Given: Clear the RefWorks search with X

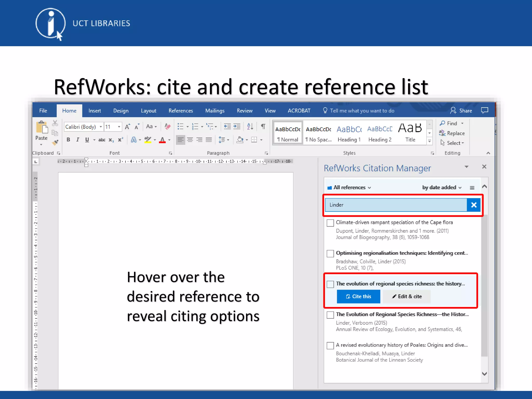Looking at the screenshot, I should point(474,205).
